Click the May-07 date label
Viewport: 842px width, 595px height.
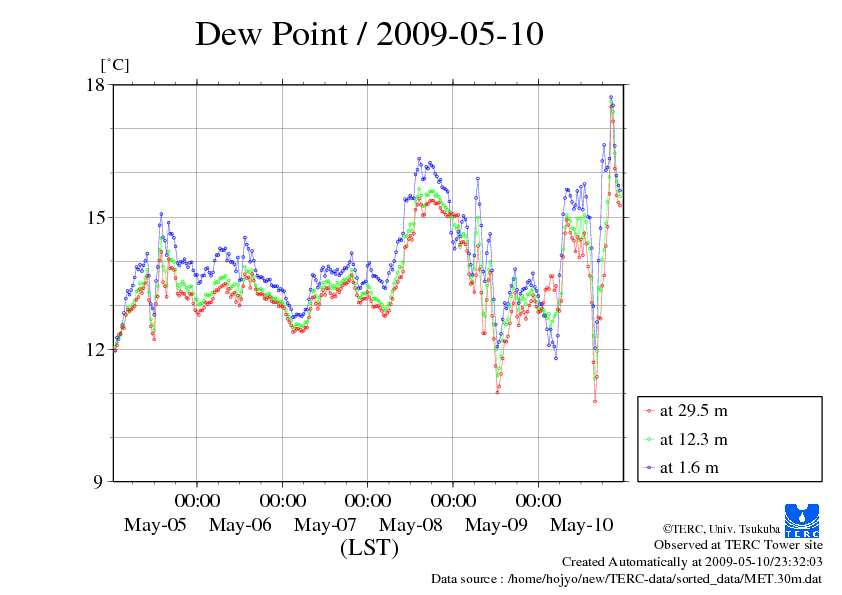tap(325, 525)
